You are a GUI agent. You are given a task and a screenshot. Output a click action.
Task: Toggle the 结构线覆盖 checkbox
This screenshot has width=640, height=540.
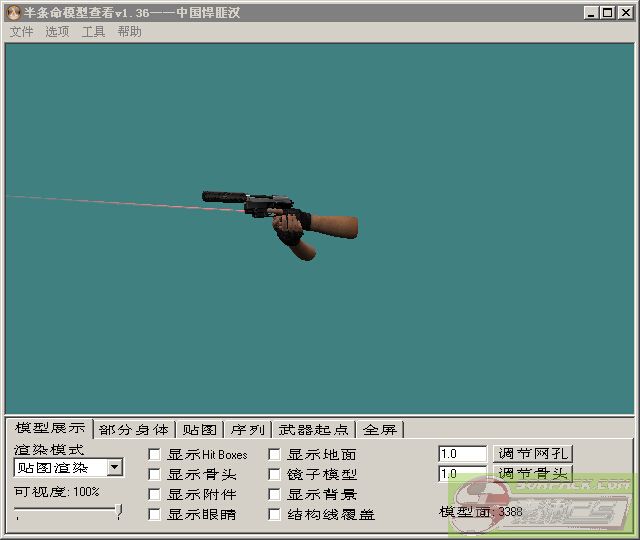point(274,514)
